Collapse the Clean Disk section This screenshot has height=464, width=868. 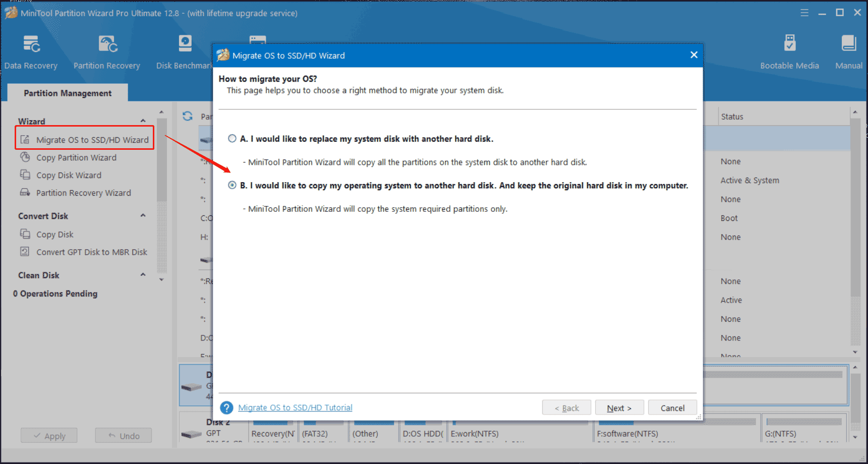143,275
